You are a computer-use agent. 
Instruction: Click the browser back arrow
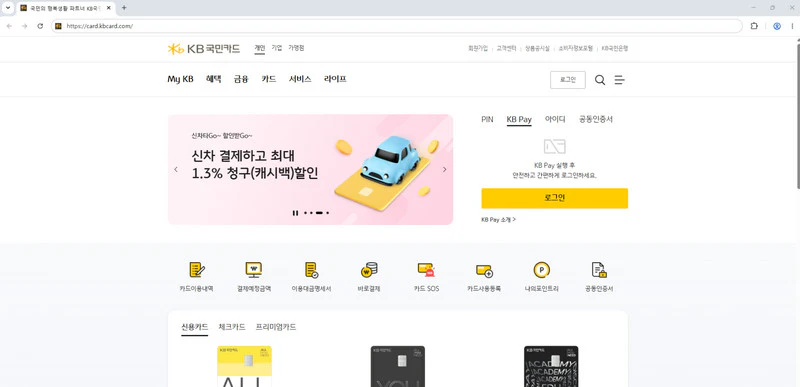[x=9, y=26]
